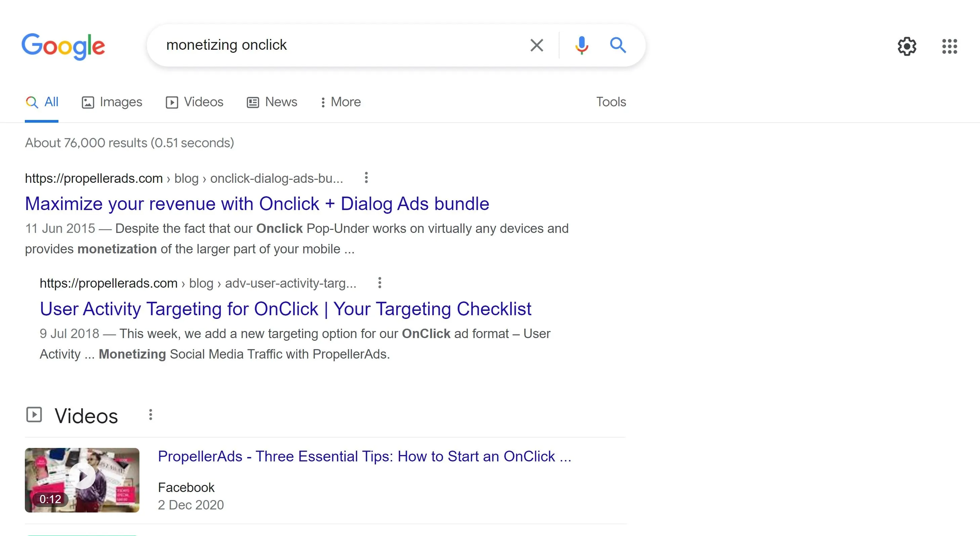The width and height of the screenshot is (980, 536).
Task: Click propellerads.com adv-user-activity URL breadcrumb
Action: click(x=198, y=283)
